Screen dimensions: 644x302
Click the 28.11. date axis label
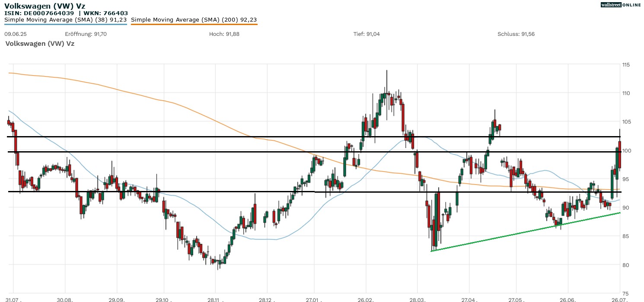[x=215, y=299]
